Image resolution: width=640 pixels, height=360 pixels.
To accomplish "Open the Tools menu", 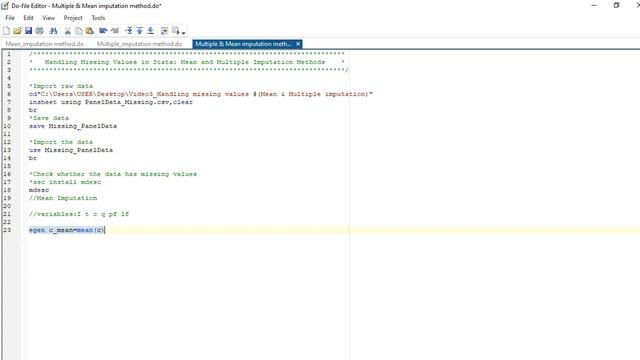I will 98,18.
